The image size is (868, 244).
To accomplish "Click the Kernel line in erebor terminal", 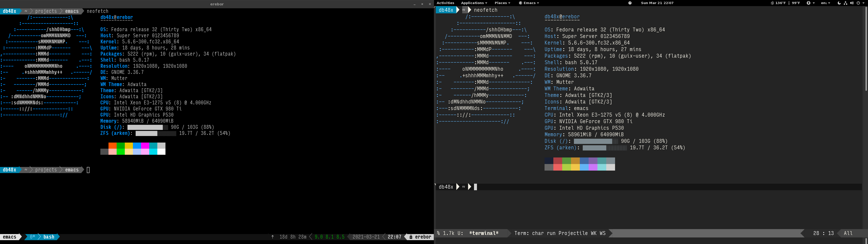I will tap(139, 42).
